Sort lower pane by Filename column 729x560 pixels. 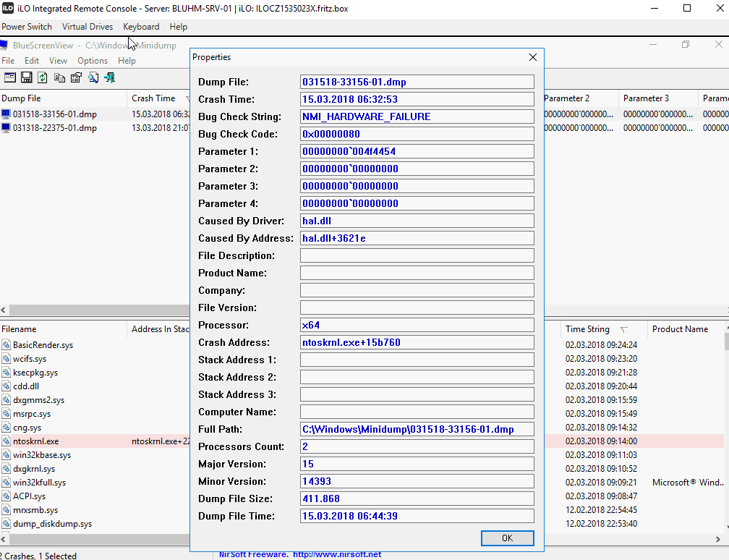63,328
